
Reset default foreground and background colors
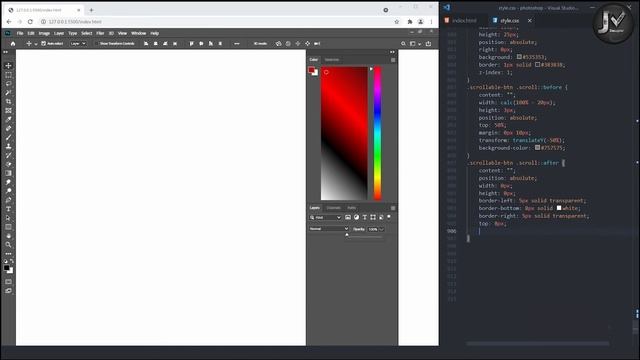(x=6, y=261)
